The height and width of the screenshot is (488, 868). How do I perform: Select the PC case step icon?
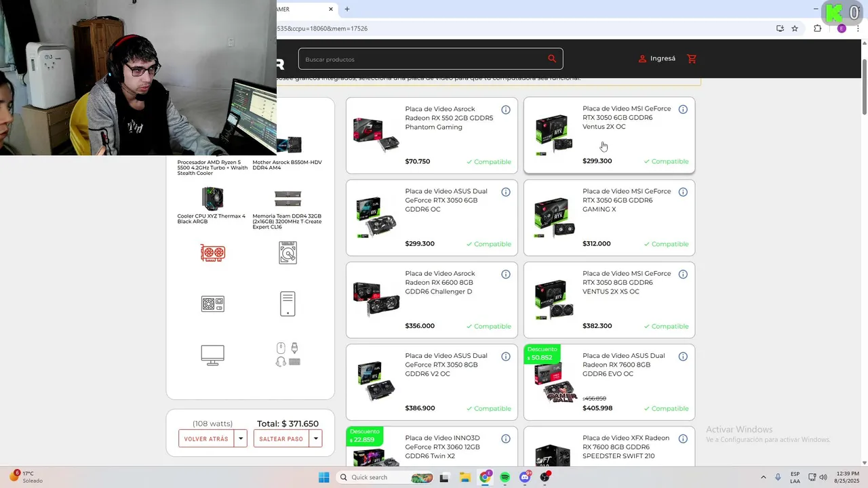(288, 304)
